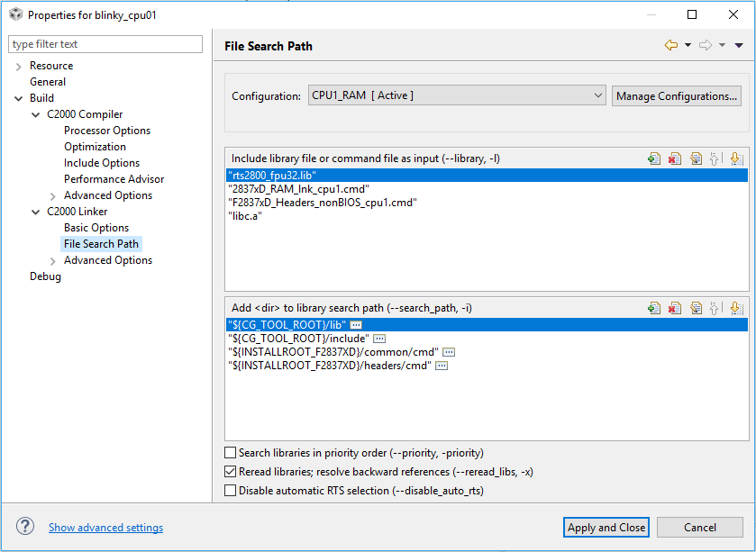Image resolution: width=756 pixels, height=552 pixels.
Task: Enable Disable automatic RTS selection
Action: click(x=231, y=491)
